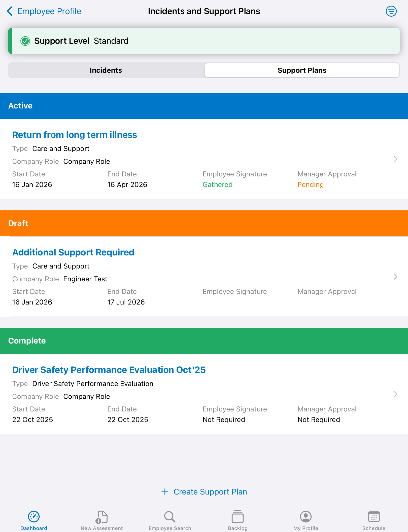This screenshot has width=408, height=532.
Task: Open the Backlog stack icon
Action: coord(238,517)
